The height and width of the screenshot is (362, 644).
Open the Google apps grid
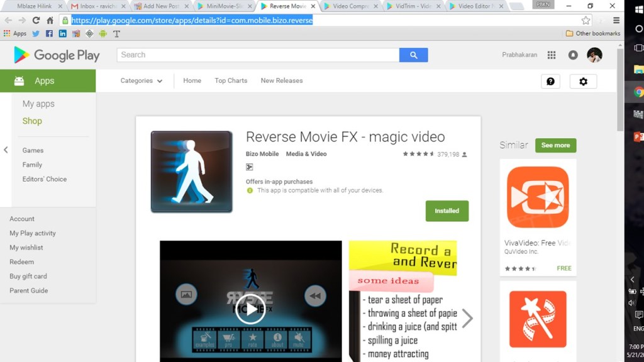tap(552, 55)
